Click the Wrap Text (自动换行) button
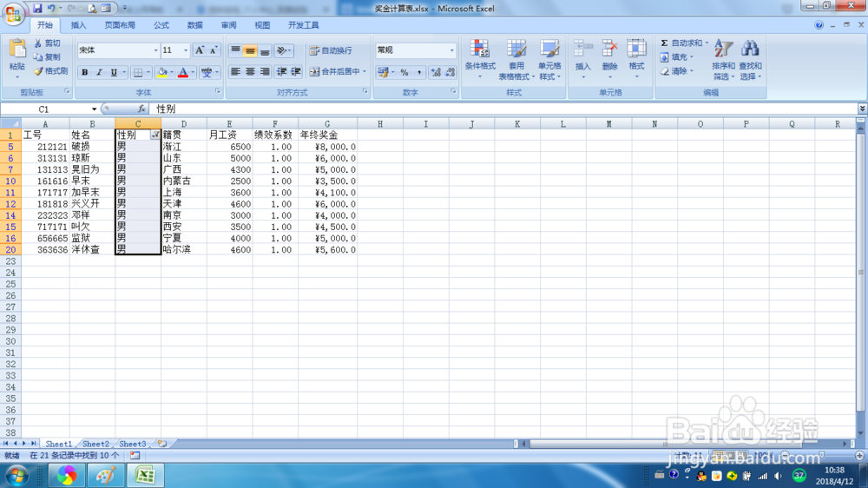Screen dimensions: 868x488 coord(331,50)
